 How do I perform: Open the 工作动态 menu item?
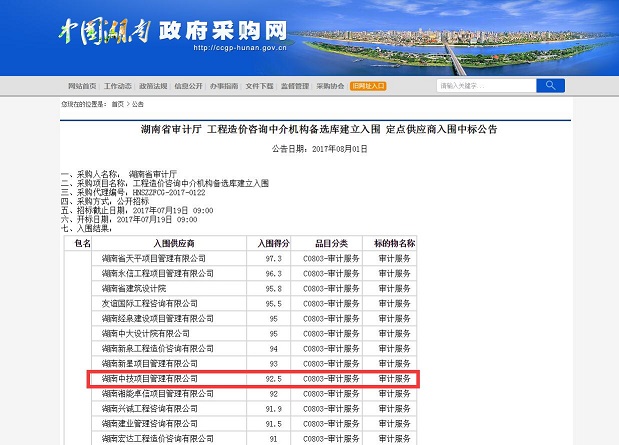[x=118, y=86]
